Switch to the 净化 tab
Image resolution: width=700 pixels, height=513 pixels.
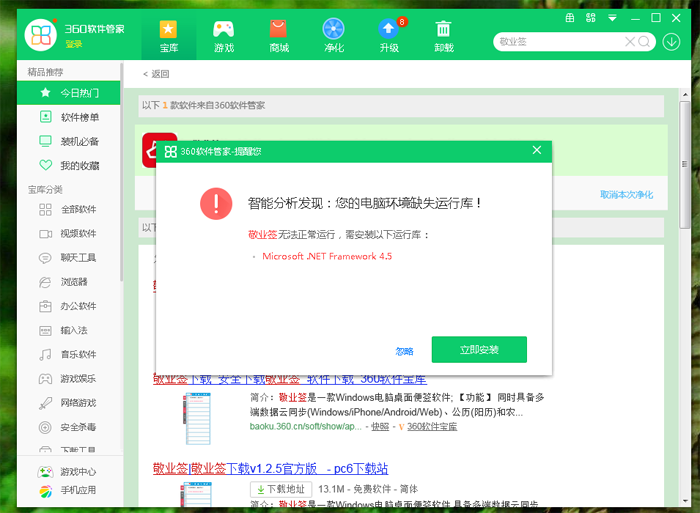pos(334,37)
